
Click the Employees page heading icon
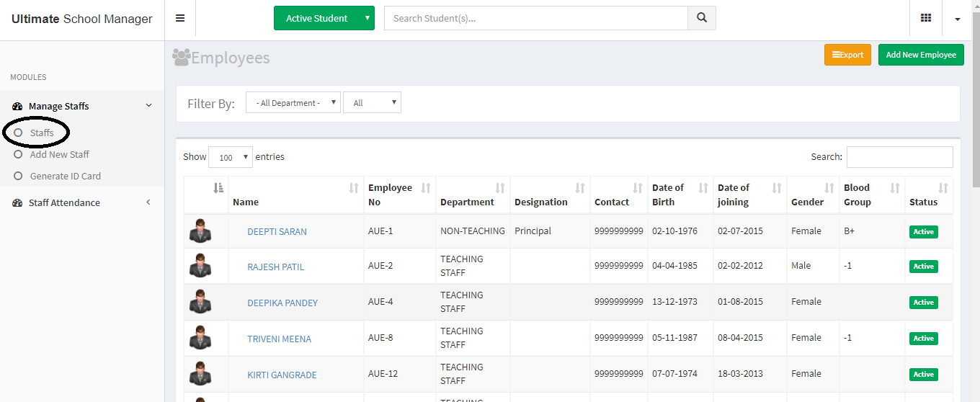[x=181, y=57]
